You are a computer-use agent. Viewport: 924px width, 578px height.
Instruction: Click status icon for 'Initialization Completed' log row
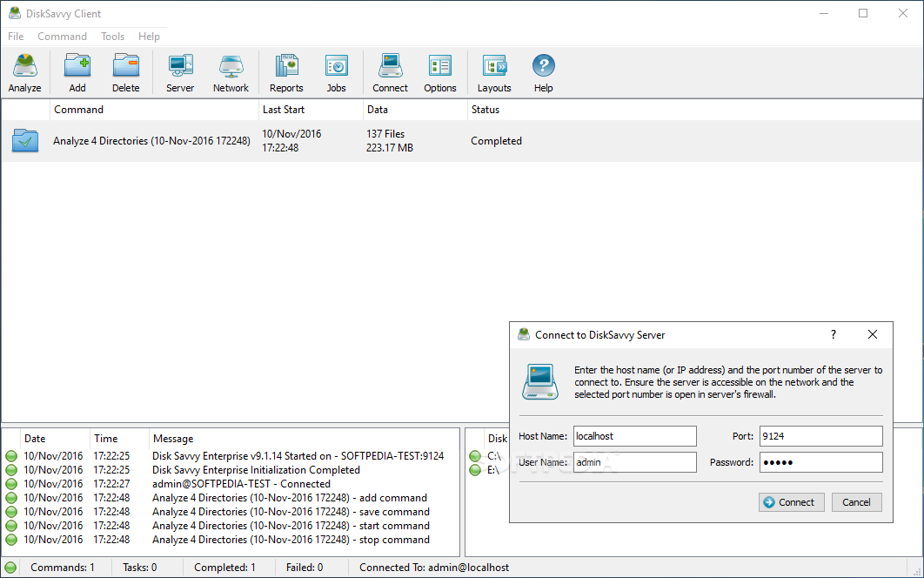pos(11,470)
